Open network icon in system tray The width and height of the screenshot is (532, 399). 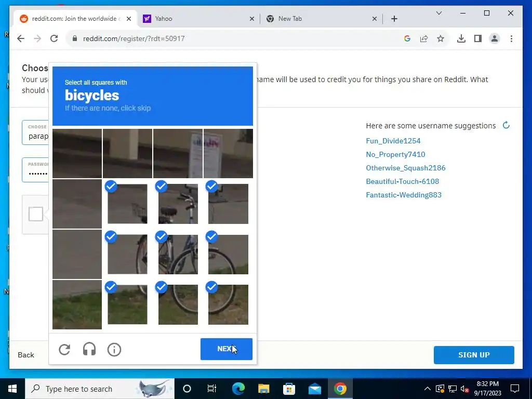[453, 389]
